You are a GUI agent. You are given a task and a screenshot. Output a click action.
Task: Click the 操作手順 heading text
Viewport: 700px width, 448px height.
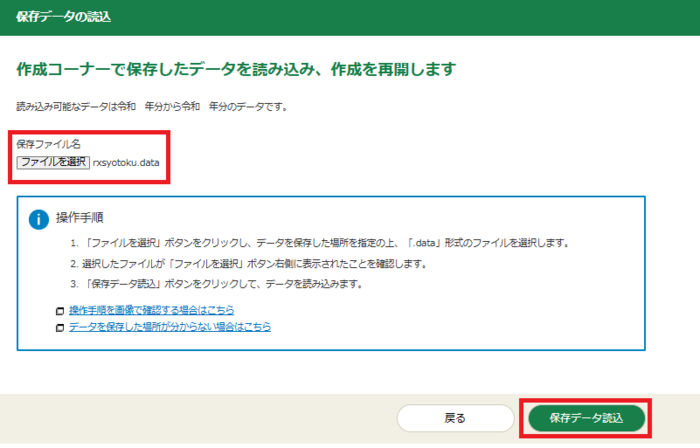pyautogui.click(x=79, y=218)
